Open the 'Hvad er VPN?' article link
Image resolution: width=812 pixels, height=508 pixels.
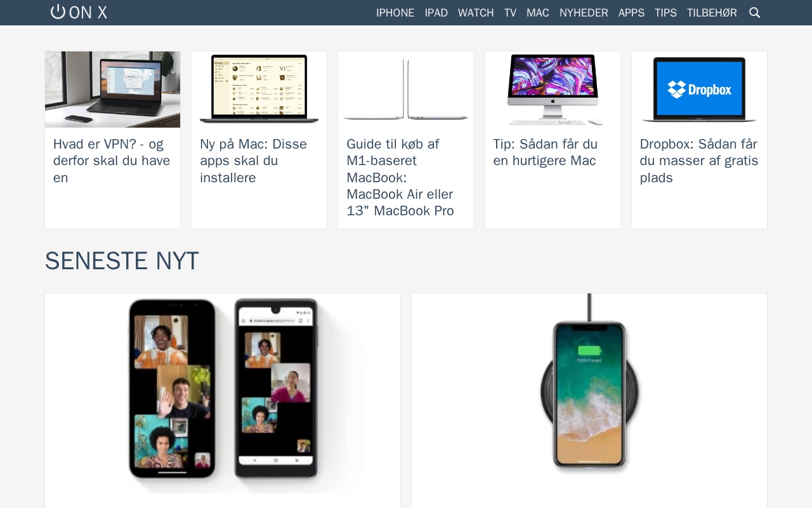point(112,161)
